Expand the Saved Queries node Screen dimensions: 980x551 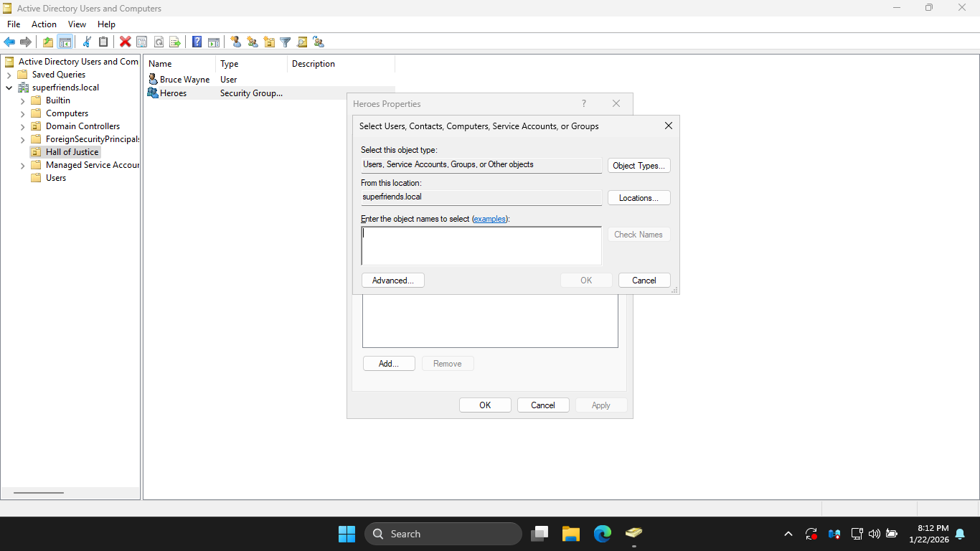(x=9, y=75)
